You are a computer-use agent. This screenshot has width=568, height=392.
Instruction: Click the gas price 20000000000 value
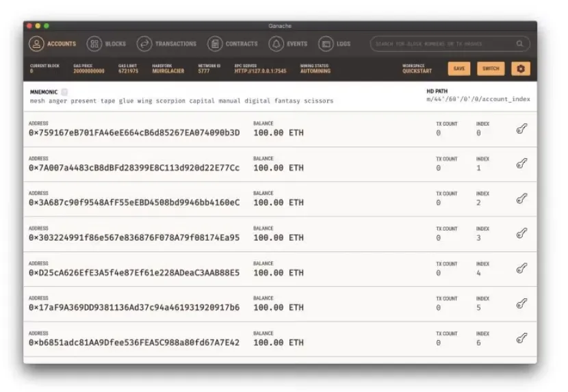pos(89,71)
